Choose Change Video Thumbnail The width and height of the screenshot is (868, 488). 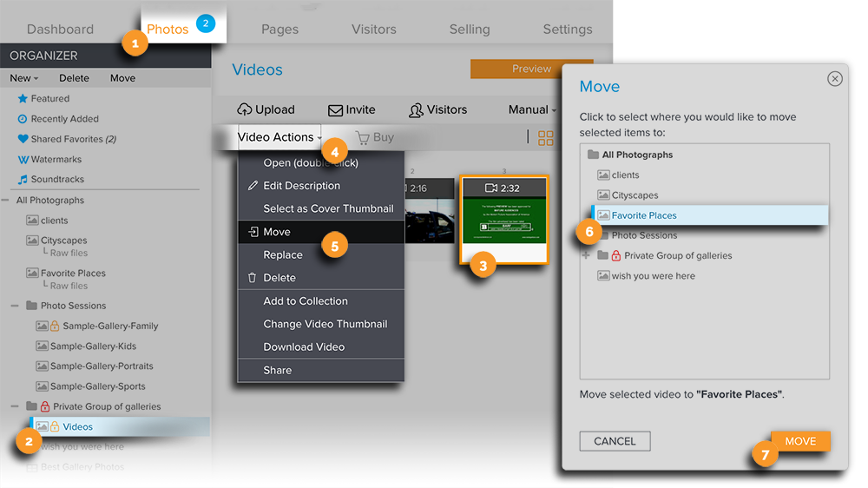pos(321,324)
